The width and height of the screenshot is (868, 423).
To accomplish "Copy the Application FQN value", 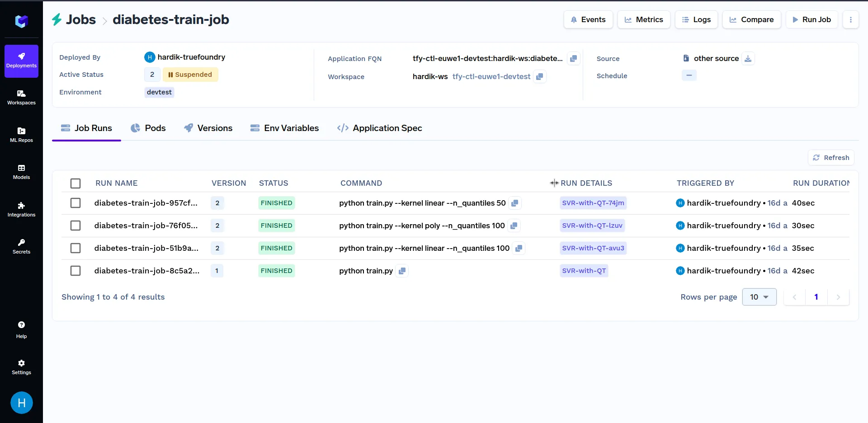I will (573, 58).
